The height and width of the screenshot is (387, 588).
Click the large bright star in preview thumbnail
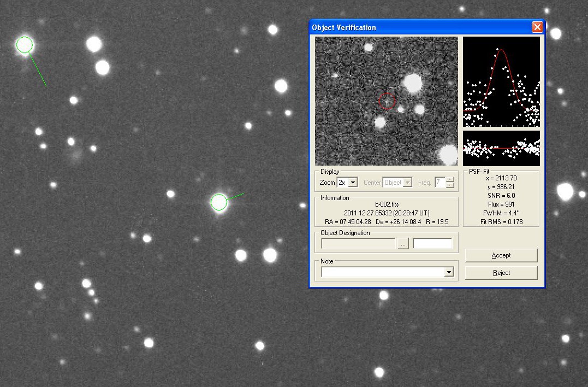tap(412, 83)
